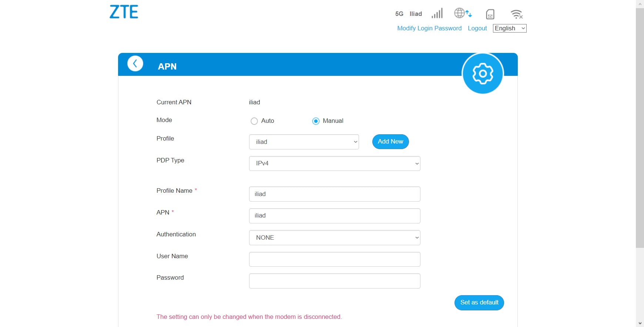This screenshot has height=327, width=644.
Task: Click the Authentication label
Action: click(x=176, y=234)
